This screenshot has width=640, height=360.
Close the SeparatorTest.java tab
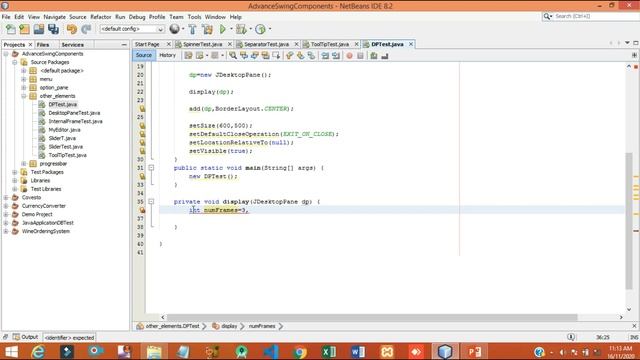click(x=296, y=44)
